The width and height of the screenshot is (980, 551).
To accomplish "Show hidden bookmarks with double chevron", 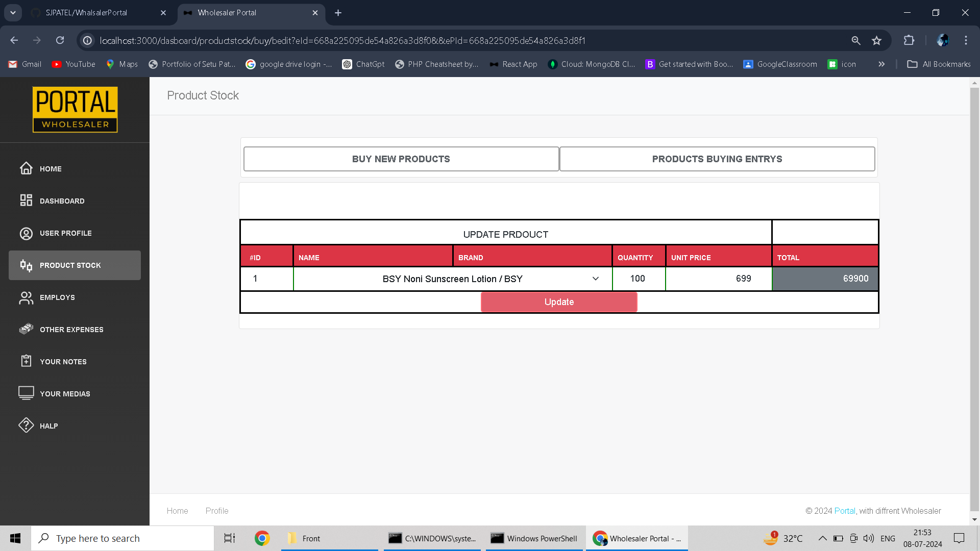I will [881, 64].
